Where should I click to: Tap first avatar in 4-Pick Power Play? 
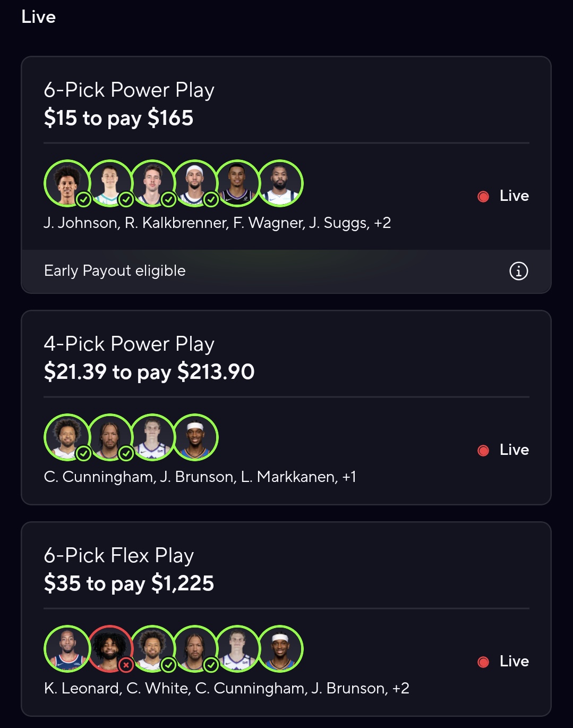(x=67, y=436)
